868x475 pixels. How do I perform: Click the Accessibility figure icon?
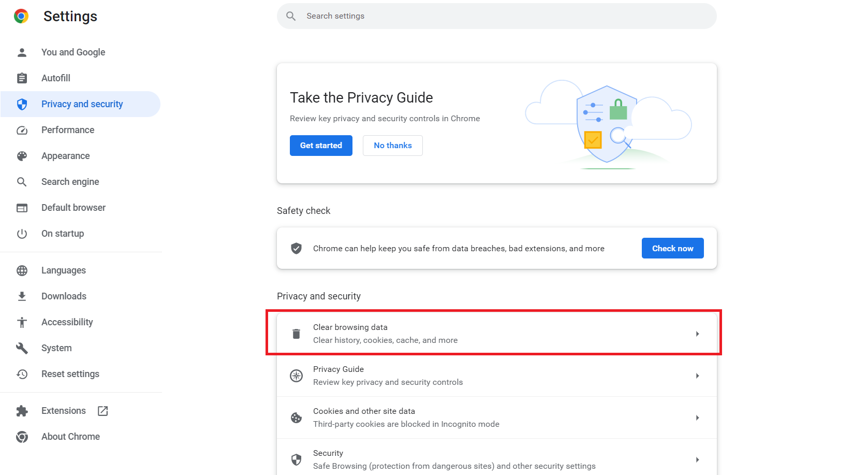(22, 322)
